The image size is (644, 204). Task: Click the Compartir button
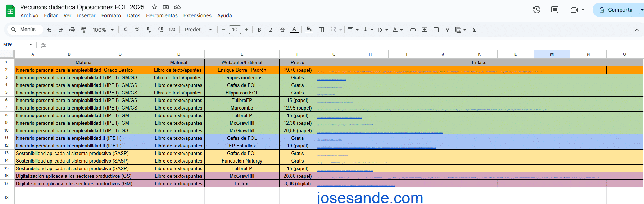pos(616,10)
